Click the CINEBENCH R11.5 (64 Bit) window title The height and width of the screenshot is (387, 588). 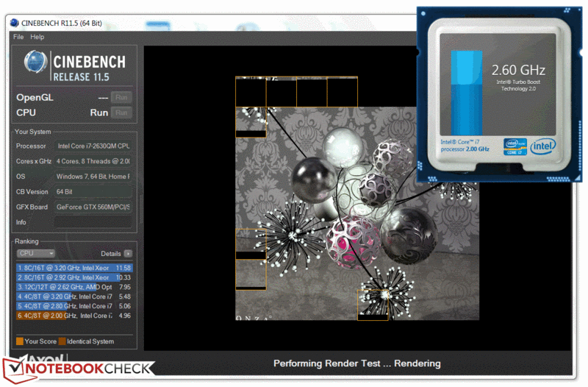point(62,24)
